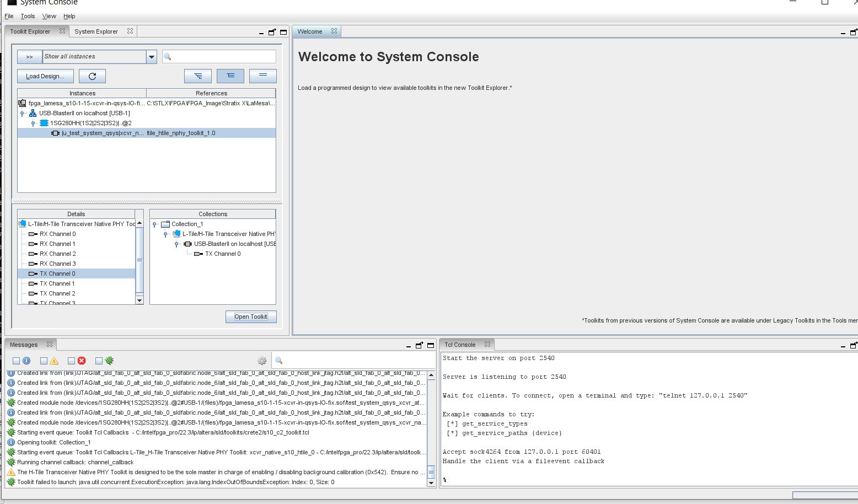The image size is (858, 504).
Task: Click the Instances column header
Action: pyautogui.click(x=82, y=93)
